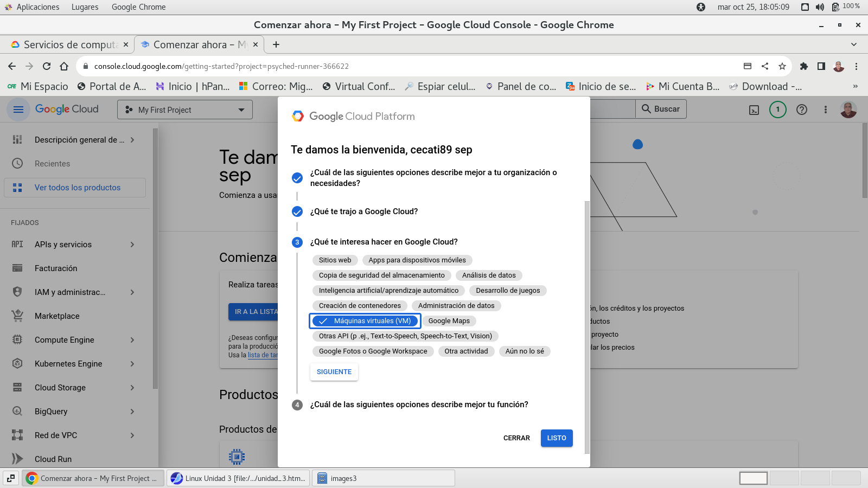Open the Cloud Shell terminal icon
Image resolution: width=868 pixels, height=488 pixels.
(x=754, y=110)
